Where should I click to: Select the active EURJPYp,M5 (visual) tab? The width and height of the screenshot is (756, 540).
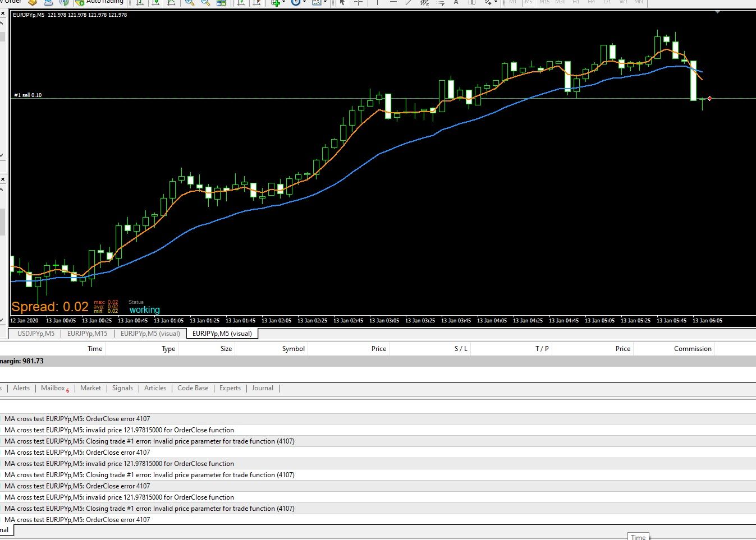click(x=222, y=333)
